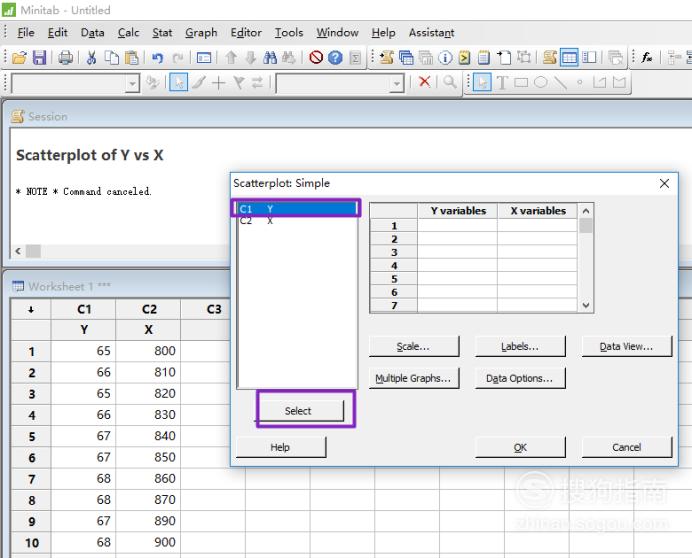Open the Graph menu
Screen dimensions: 692x558
[x=201, y=33]
